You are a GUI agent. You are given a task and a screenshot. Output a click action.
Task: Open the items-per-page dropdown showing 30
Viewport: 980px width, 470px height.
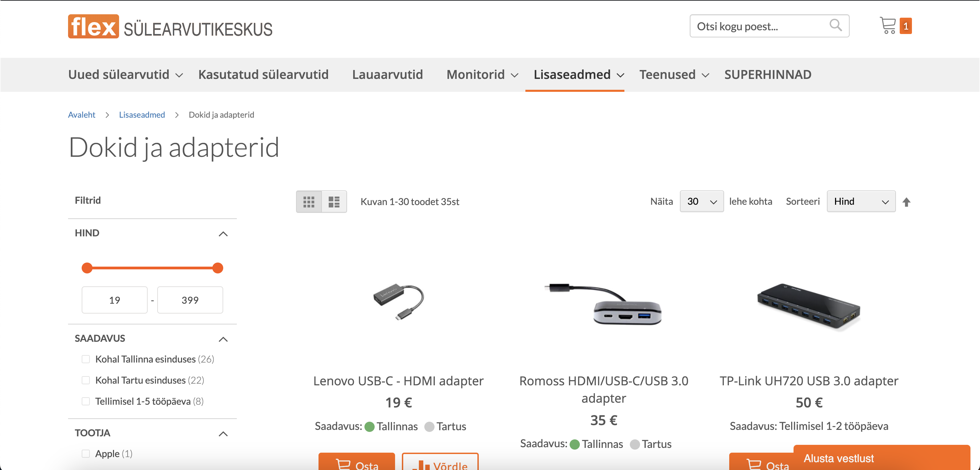[702, 202]
